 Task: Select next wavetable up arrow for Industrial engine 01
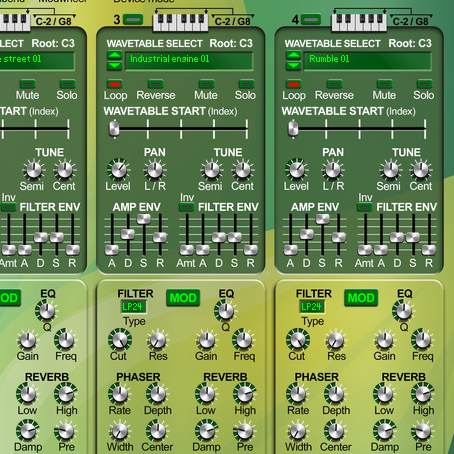pyautogui.click(x=114, y=55)
